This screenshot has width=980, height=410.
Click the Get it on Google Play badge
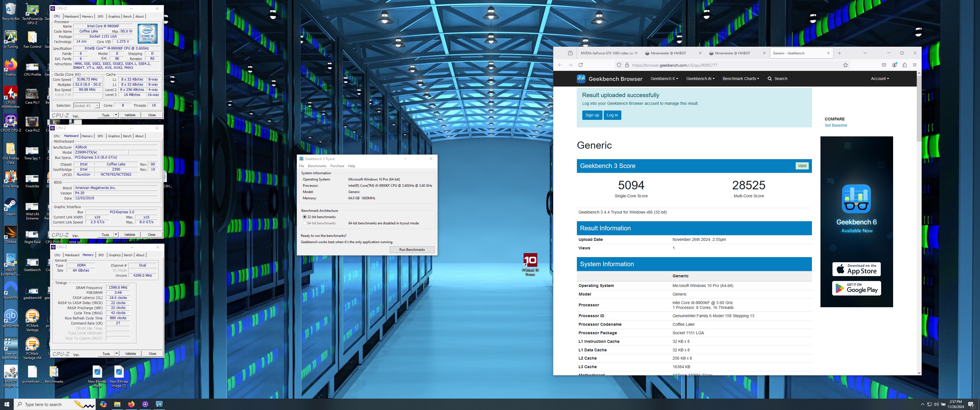pos(856,288)
